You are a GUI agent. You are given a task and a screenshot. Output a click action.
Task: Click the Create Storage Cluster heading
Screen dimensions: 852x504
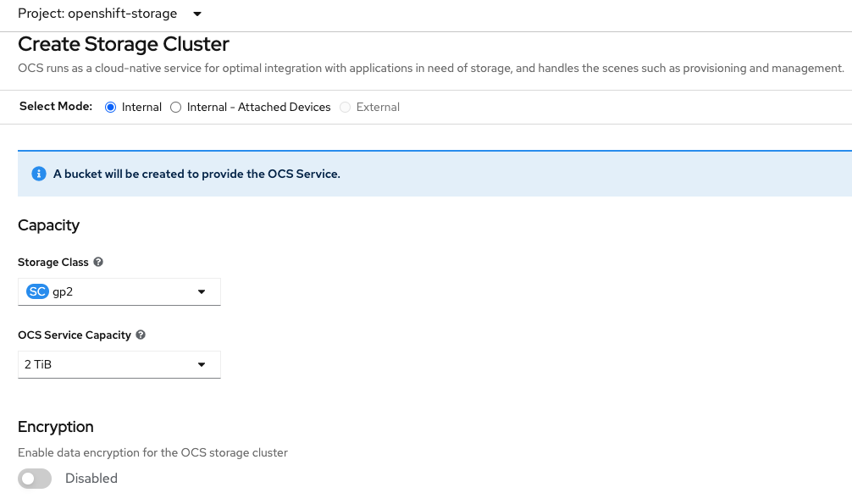pyautogui.click(x=124, y=44)
